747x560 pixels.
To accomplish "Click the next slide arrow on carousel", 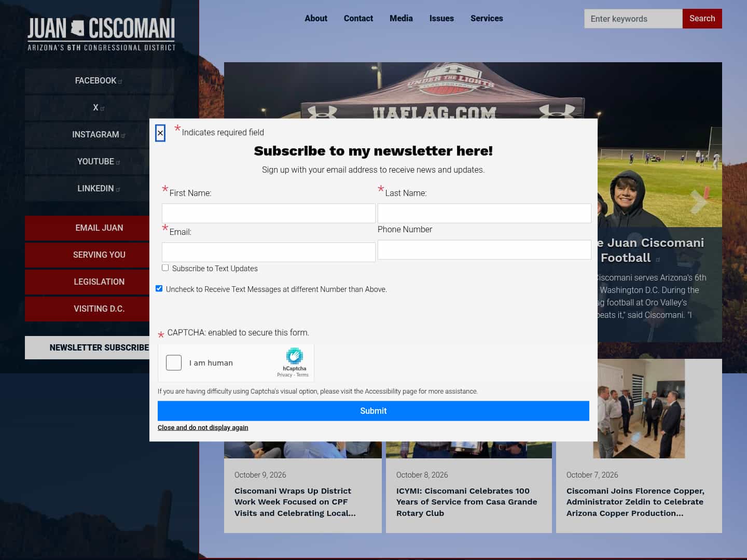I will 699,201.
